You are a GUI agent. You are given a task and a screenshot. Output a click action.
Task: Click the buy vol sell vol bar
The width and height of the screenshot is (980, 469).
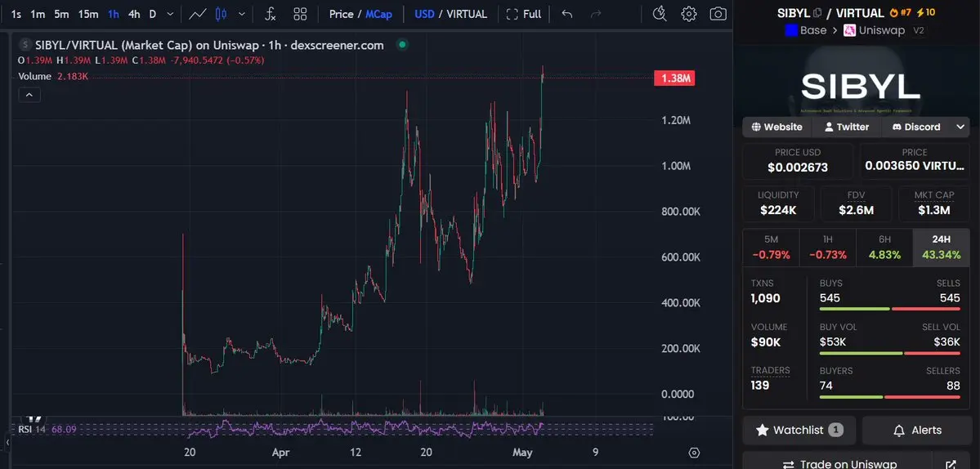889,353
